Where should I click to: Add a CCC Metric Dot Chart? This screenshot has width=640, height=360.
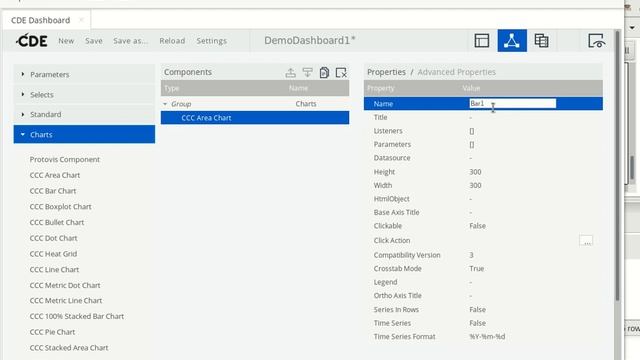tap(65, 285)
